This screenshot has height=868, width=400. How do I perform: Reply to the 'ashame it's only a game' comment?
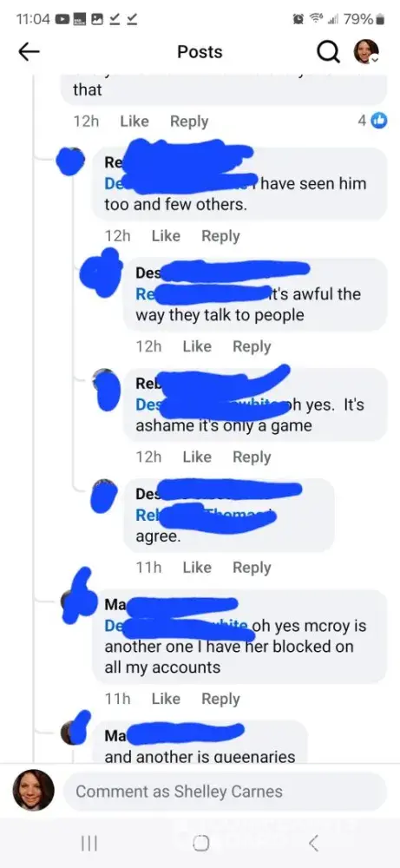(252, 457)
